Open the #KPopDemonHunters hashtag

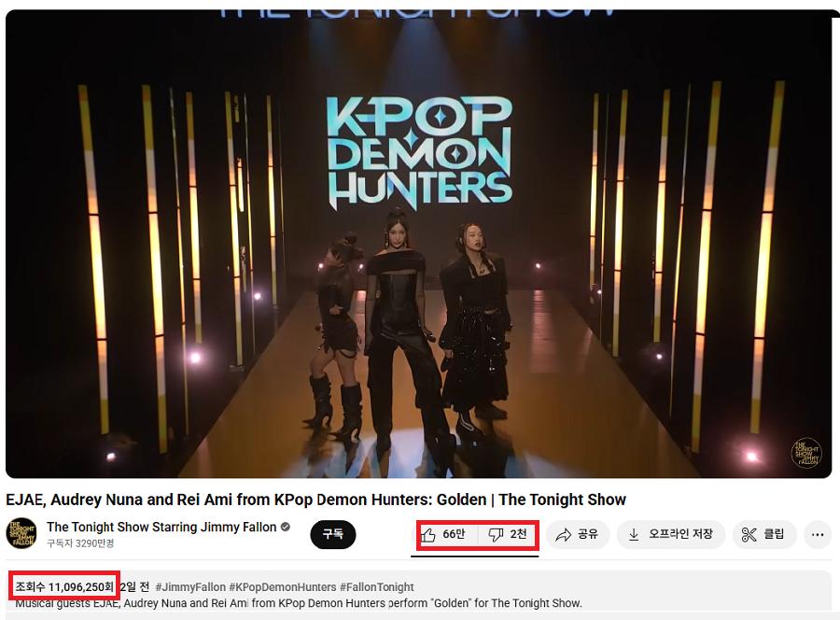coord(282,586)
